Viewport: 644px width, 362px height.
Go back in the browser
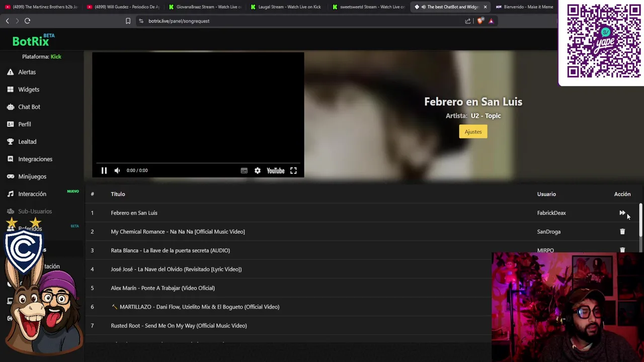click(7, 21)
